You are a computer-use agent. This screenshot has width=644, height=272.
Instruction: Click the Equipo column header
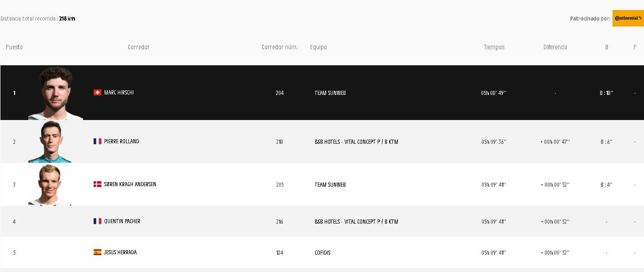(318, 47)
